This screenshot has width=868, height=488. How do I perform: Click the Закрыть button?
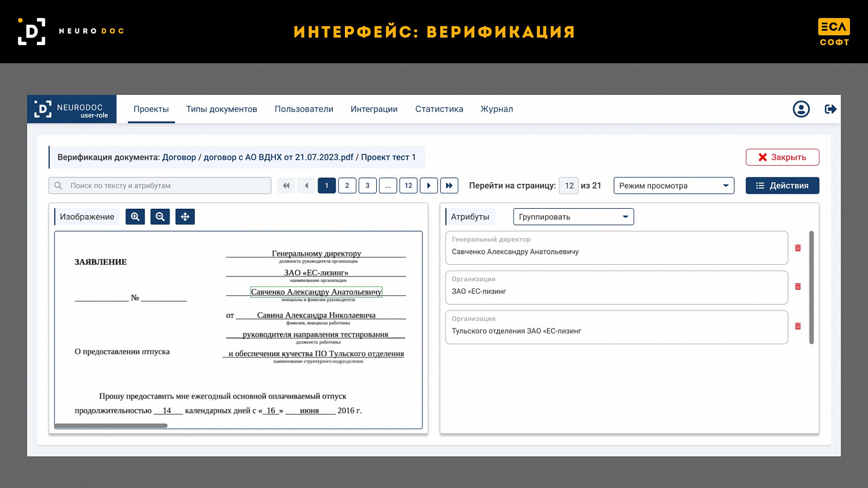(782, 157)
